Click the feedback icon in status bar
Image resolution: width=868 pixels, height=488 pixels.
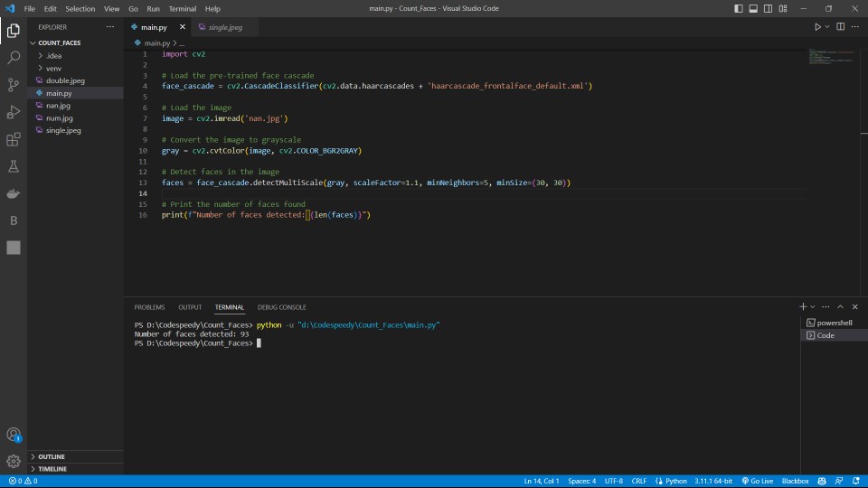(x=839, y=481)
